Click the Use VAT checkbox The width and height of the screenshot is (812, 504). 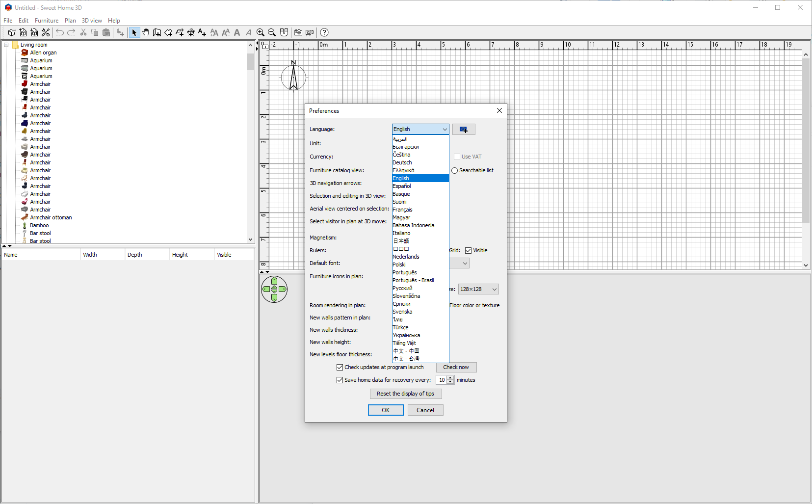coord(457,157)
